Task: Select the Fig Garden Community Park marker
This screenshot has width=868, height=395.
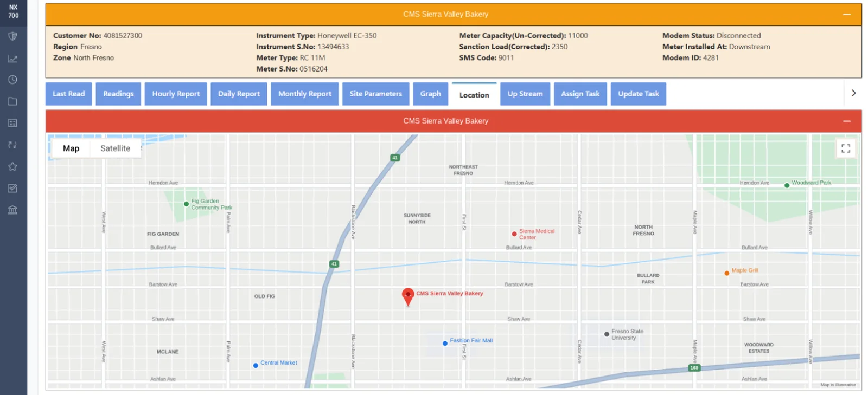Action: point(186,204)
